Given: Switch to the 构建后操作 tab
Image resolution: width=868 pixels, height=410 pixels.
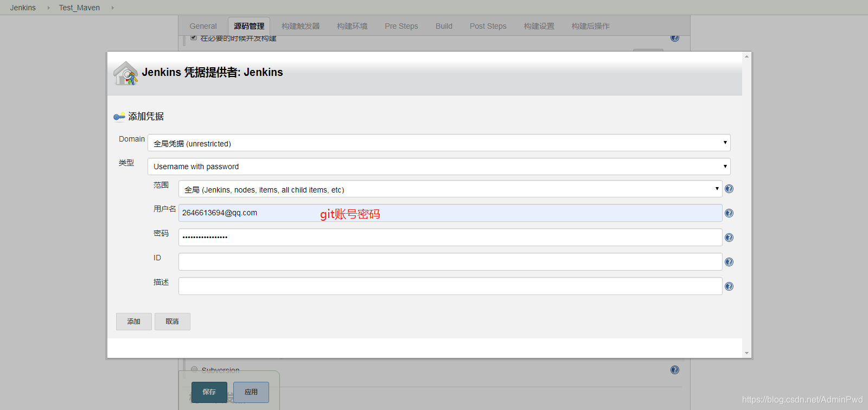Looking at the screenshot, I should click(x=591, y=26).
